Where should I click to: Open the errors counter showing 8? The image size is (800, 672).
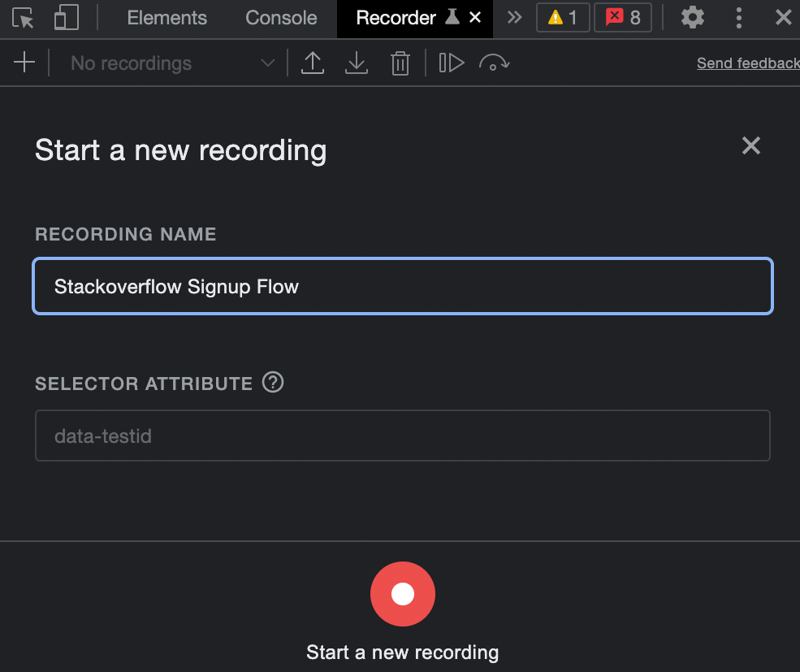(623, 18)
